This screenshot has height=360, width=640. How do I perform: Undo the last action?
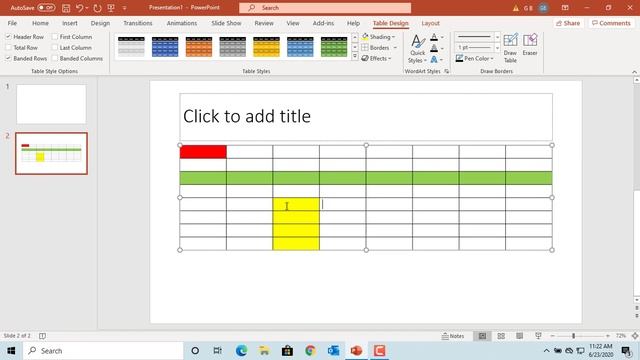80,8
